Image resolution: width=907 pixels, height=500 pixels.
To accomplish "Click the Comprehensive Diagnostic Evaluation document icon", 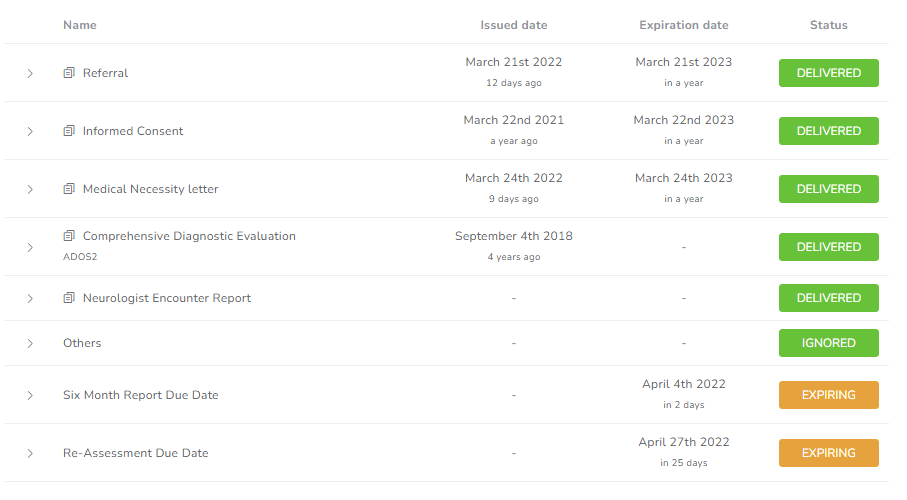I will click(69, 236).
